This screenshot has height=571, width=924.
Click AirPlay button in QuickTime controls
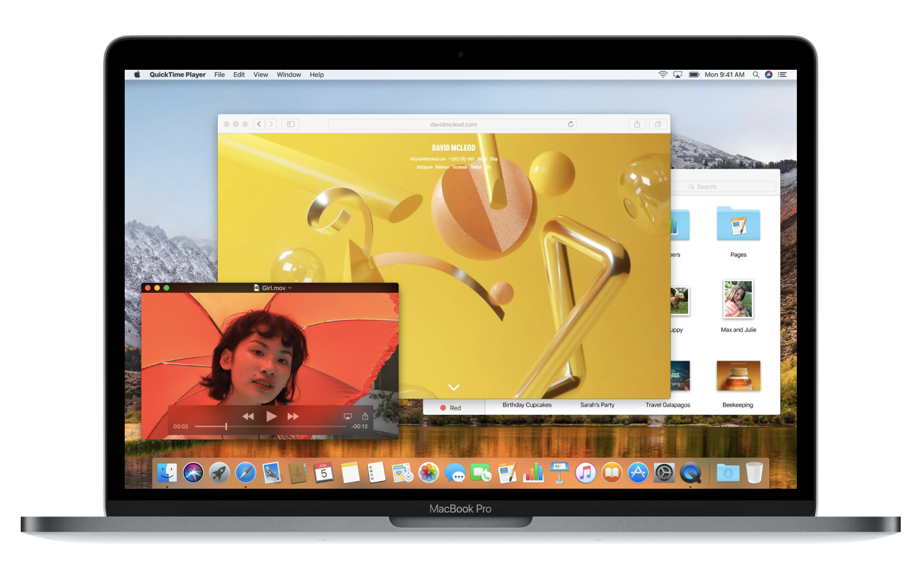tap(348, 416)
